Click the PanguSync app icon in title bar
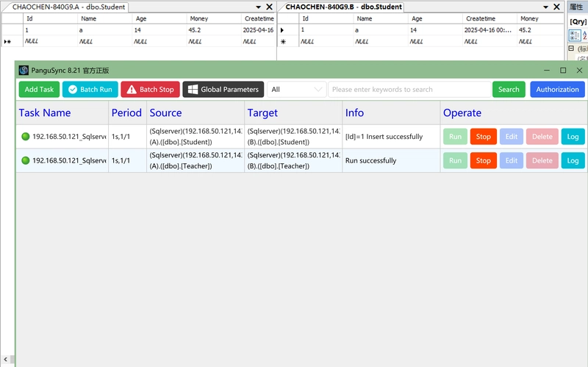Image resolution: width=588 pixels, height=367 pixels. click(x=24, y=70)
